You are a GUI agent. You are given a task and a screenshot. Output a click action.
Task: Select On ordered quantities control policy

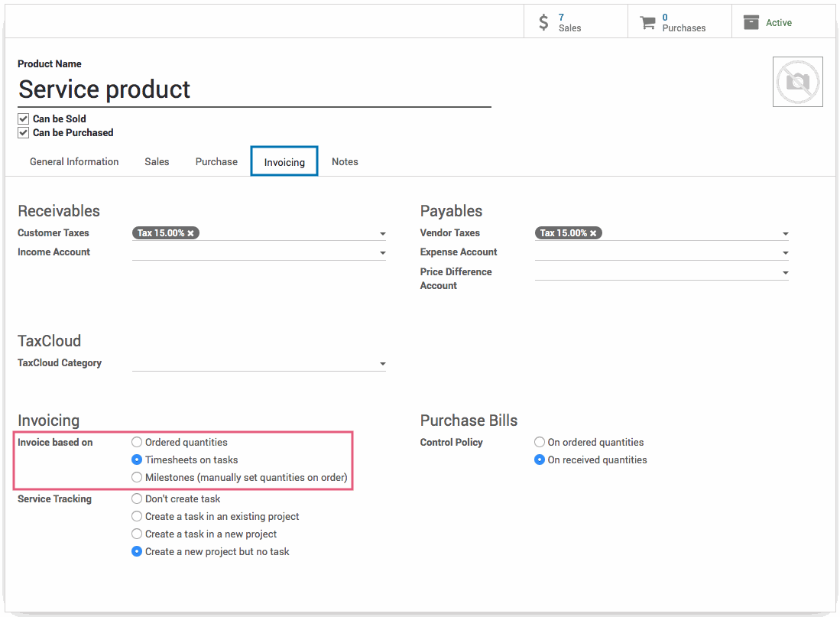(540, 442)
